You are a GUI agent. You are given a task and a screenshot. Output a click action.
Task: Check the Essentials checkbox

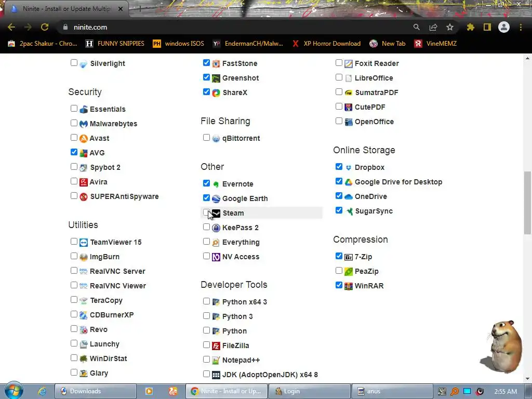74,108
